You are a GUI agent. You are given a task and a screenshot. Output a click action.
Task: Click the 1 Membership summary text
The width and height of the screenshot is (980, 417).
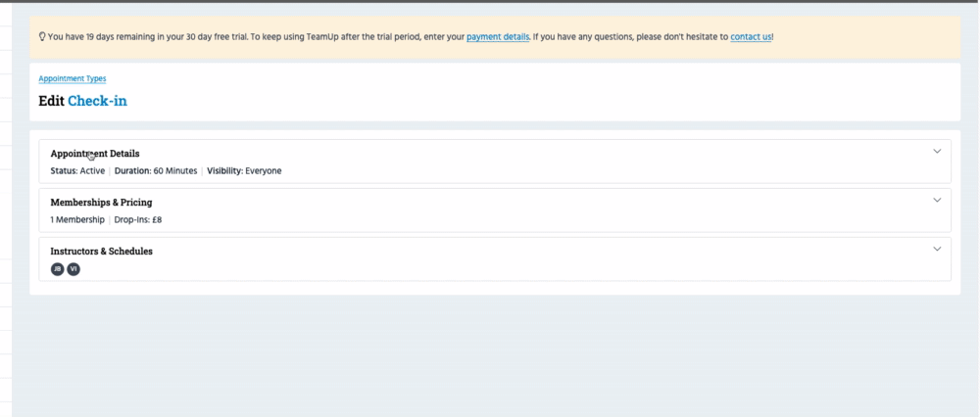77,220
